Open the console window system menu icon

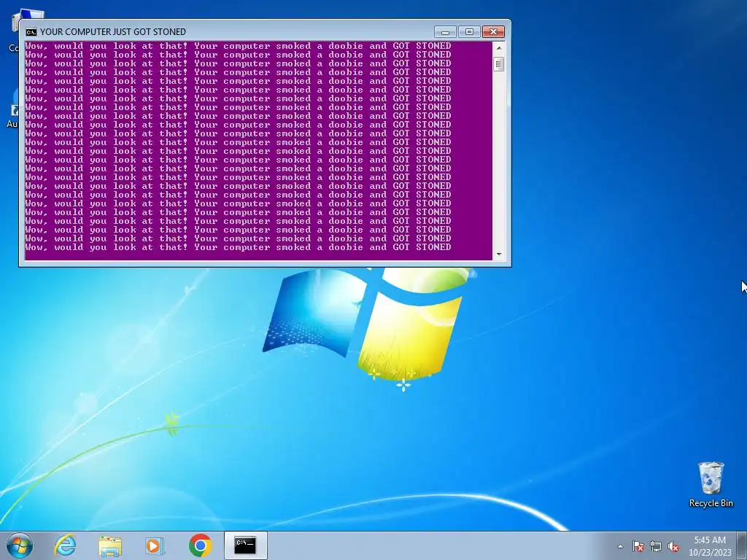click(31, 32)
